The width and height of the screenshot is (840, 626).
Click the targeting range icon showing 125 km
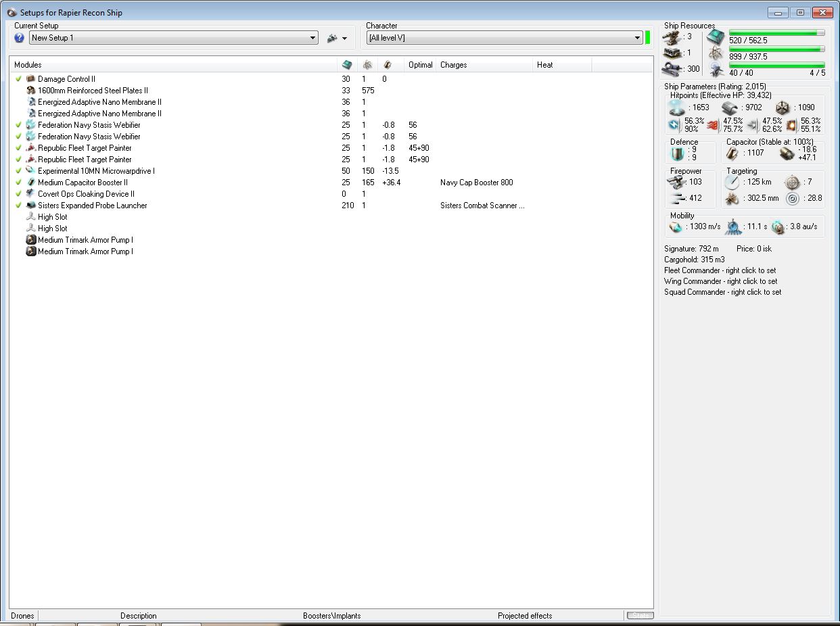[732, 182]
